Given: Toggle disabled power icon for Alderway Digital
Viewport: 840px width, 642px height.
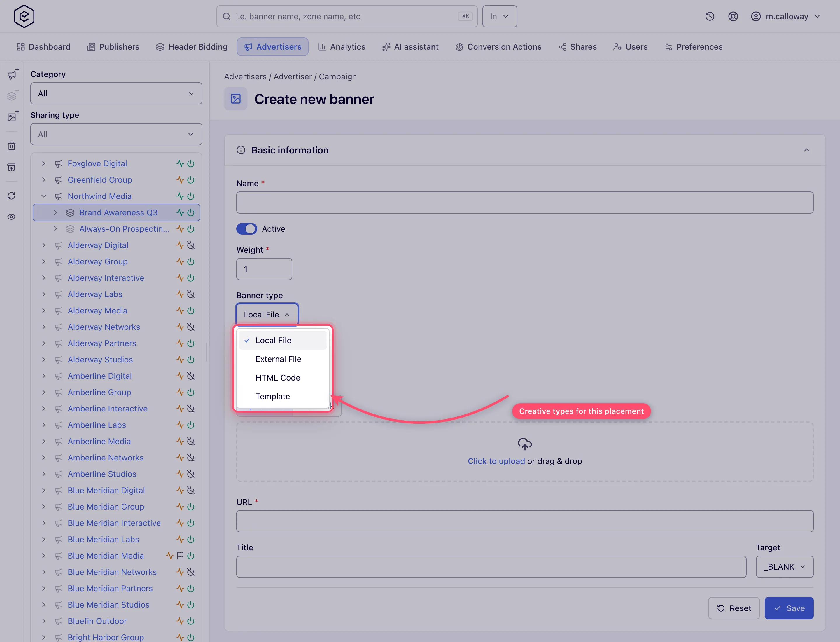Looking at the screenshot, I should (x=191, y=245).
